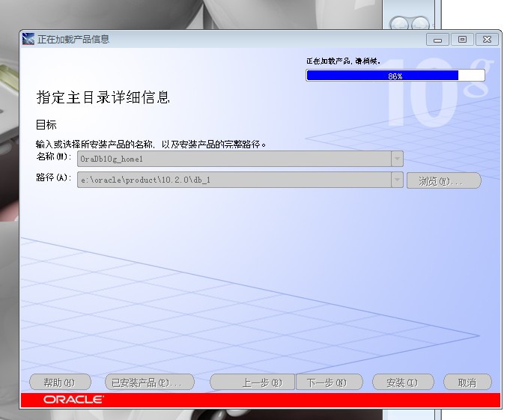Maximize the installer window
The height and width of the screenshot is (420, 513).
462,40
